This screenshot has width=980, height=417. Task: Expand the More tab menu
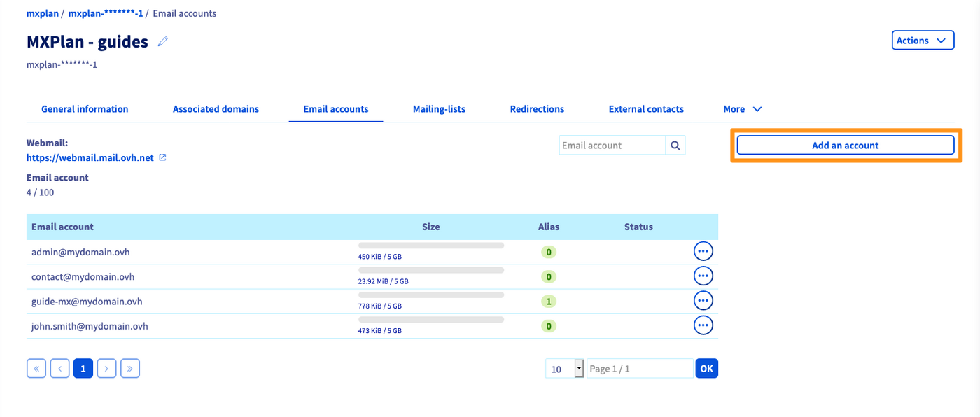[x=742, y=109]
